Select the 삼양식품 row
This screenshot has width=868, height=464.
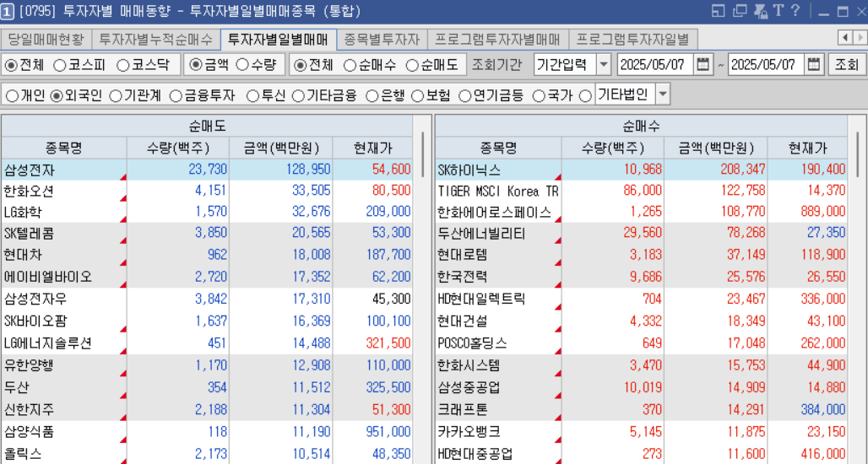coord(207,431)
